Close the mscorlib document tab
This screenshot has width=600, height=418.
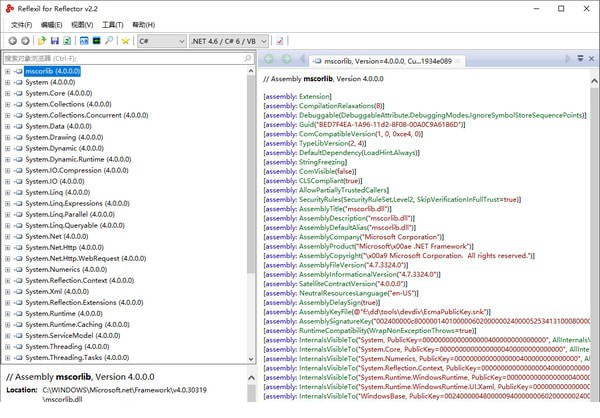tap(458, 61)
